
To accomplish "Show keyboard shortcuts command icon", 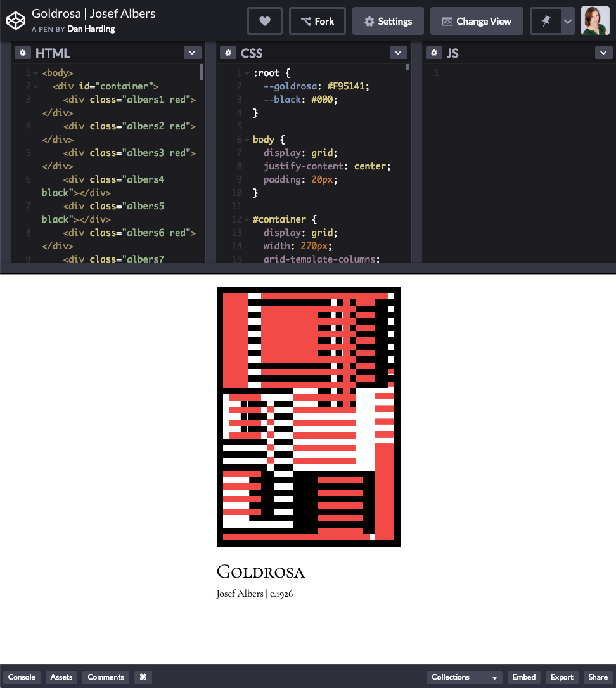I will [143, 677].
